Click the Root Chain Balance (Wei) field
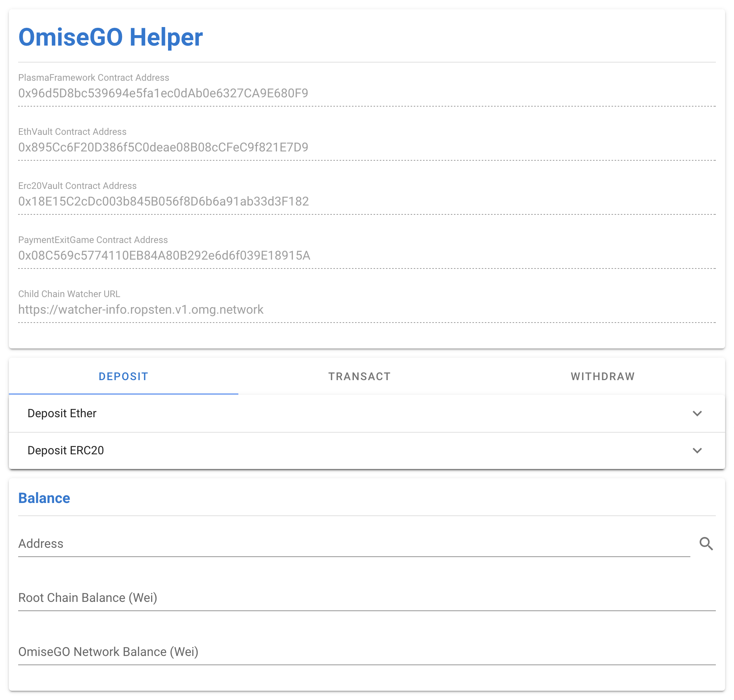 pos(367,598)
